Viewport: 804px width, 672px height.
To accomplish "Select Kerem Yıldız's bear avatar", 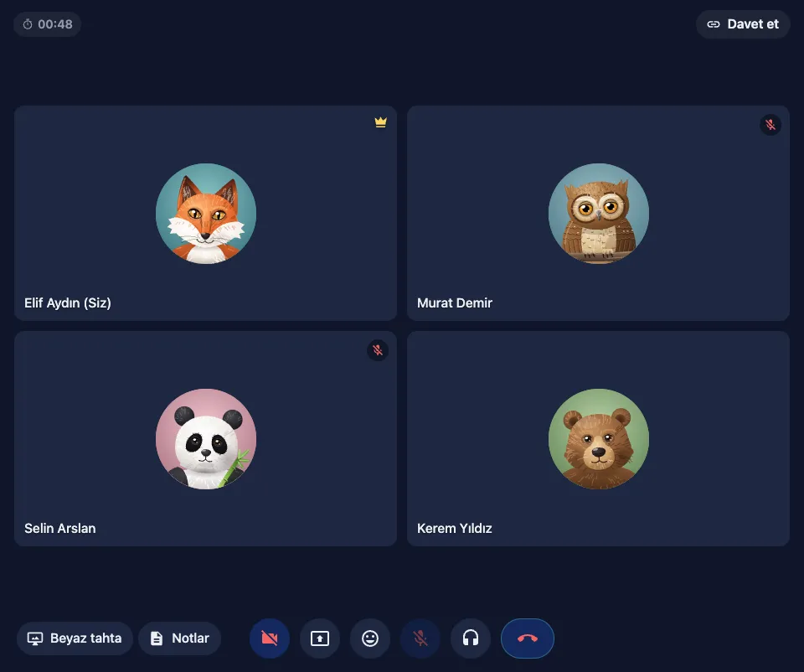I will coord(598,438).
